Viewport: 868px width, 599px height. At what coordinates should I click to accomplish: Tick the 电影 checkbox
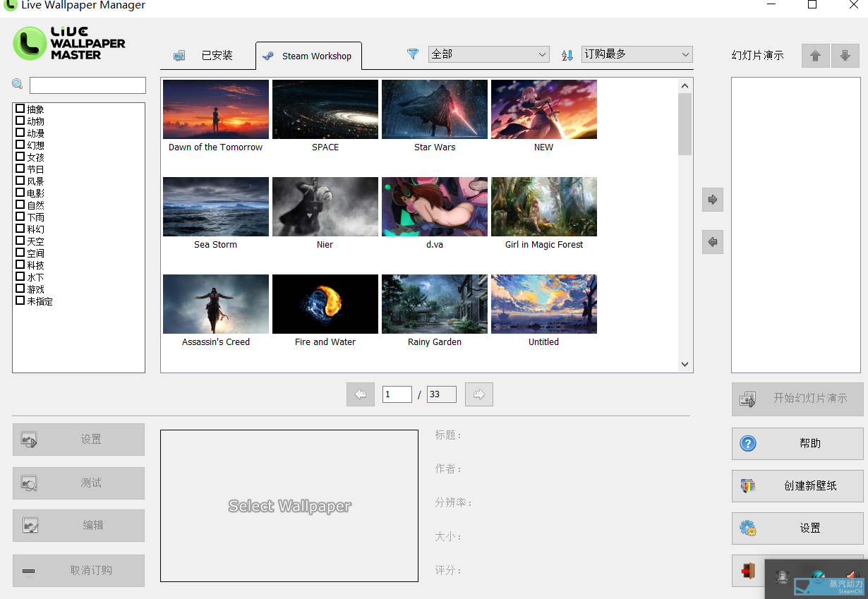20,193
